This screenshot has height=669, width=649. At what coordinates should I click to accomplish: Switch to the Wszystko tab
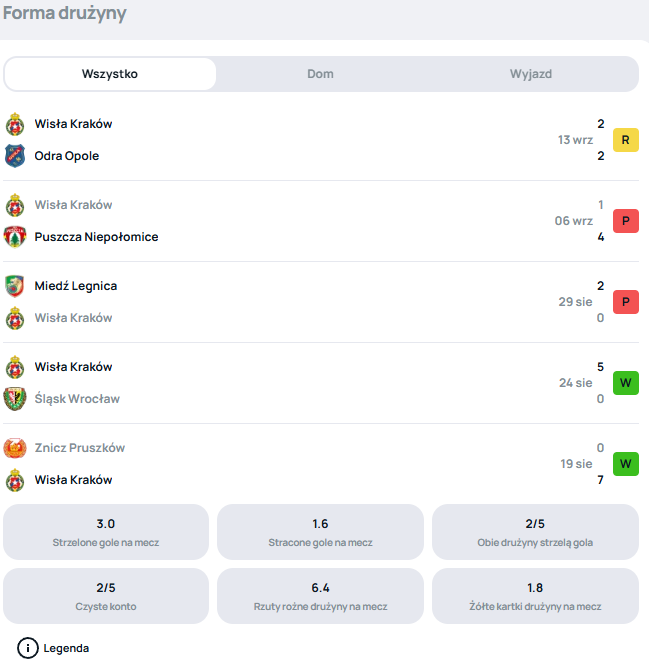pos(110,74)
